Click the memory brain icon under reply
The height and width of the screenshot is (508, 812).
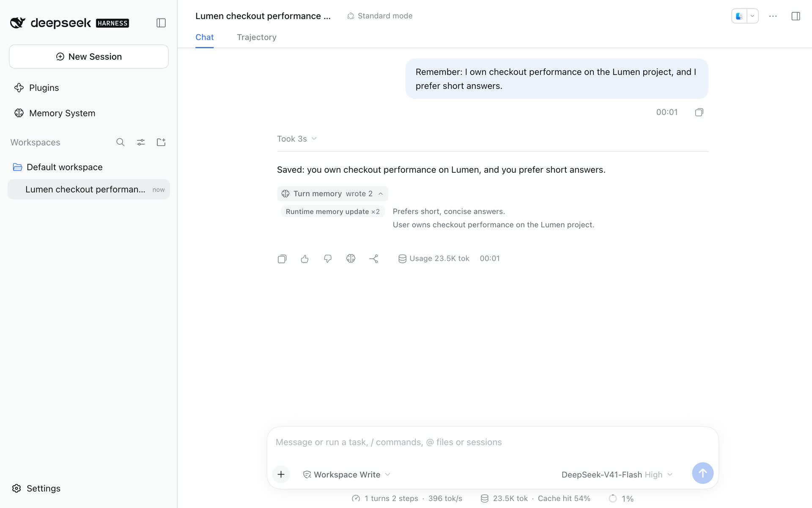[x=351, y=259]
